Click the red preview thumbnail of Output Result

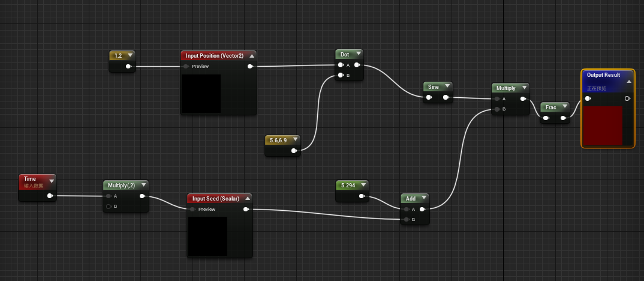tap(603, 126)
